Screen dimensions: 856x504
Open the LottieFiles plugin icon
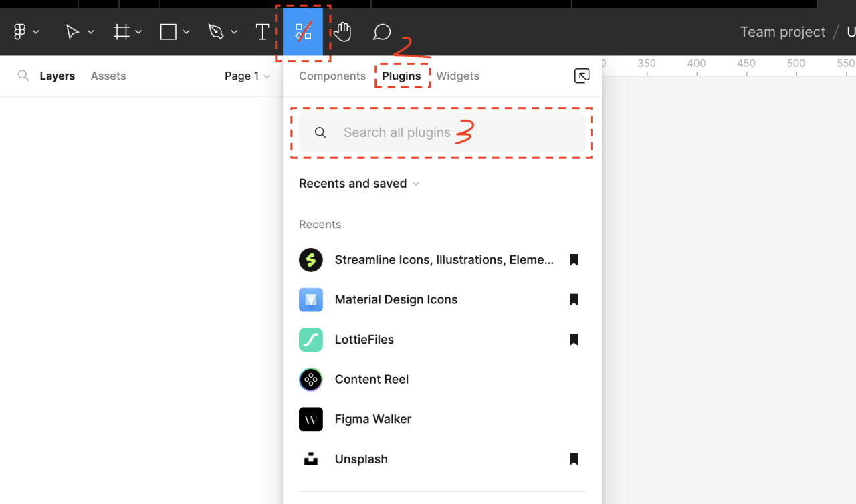coord(311,340)
